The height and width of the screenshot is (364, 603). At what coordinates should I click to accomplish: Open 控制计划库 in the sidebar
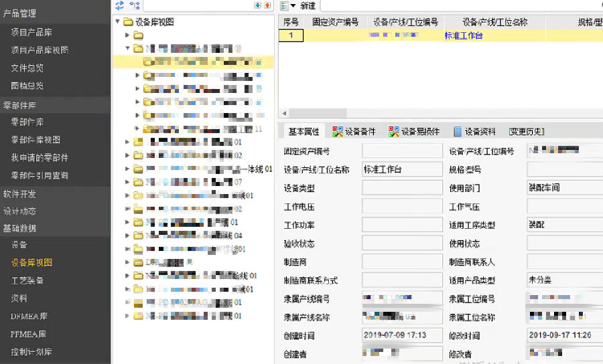[x=31, y=352]
